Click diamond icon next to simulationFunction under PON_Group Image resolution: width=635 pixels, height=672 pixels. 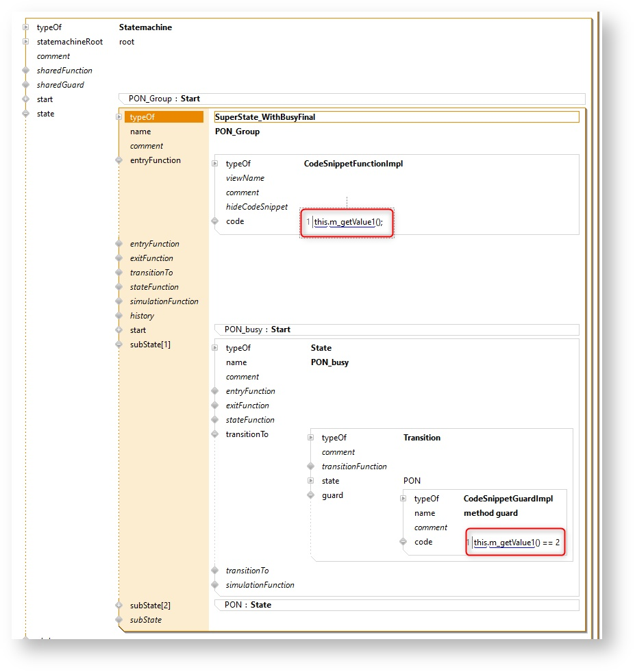click(119, 301)
